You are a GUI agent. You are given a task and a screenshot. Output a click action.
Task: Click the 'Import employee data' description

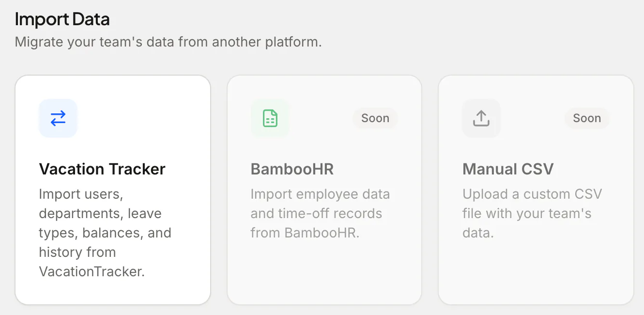[x=320, y=213]
